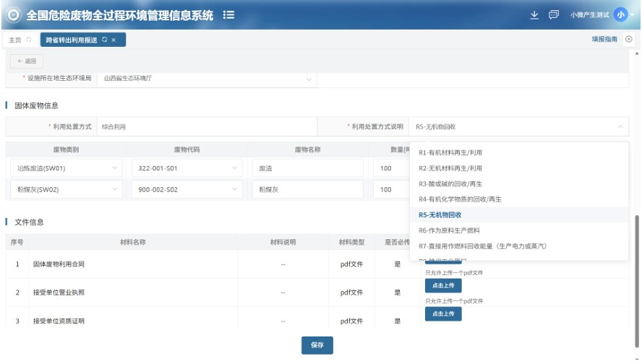Click the user avatar 小 icon
The width and height of the screenshot is (642, 364).
[x=621, y=14]
